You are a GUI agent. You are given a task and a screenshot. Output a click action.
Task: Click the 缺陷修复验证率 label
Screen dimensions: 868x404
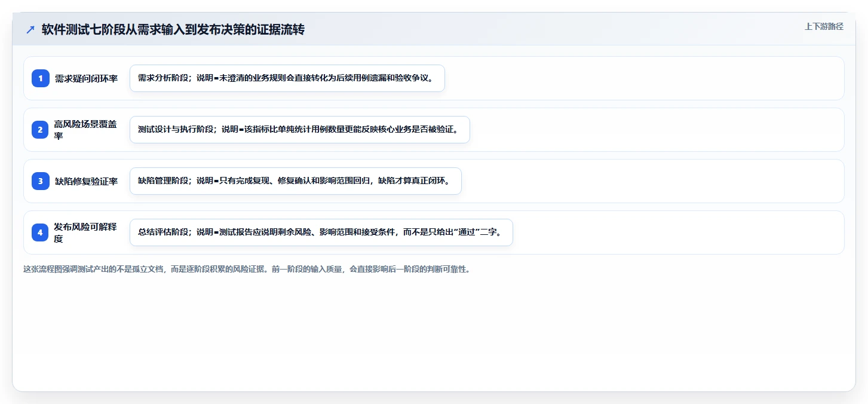point(86,181)
